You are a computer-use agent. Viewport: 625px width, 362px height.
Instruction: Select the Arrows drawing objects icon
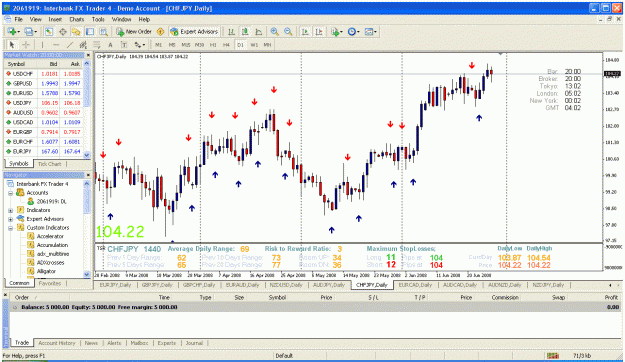tap(138, 45)
